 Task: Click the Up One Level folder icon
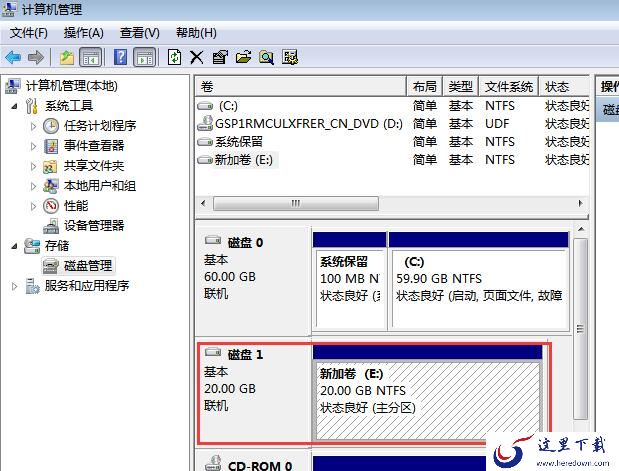[67, 57]
